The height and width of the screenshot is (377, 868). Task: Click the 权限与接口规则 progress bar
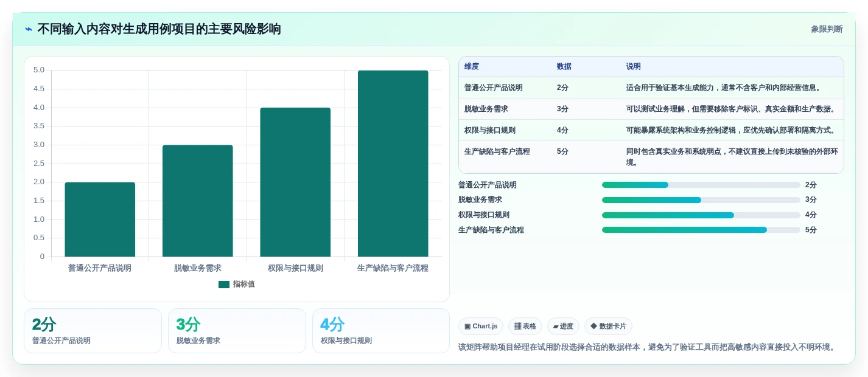[x=701, y=215]
